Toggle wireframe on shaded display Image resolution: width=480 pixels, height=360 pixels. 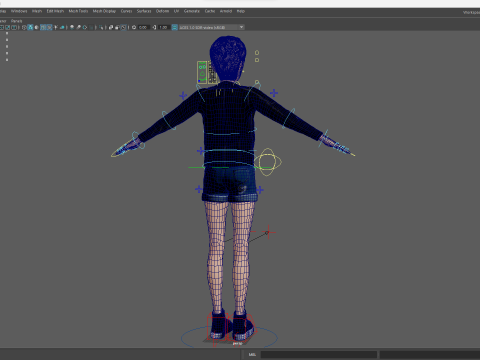(x=43, y=27)
